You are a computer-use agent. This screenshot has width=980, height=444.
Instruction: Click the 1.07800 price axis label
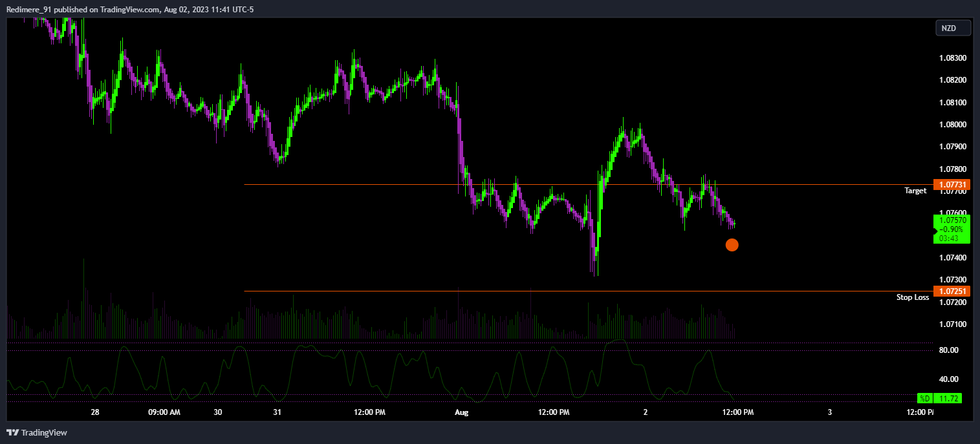pyautogui.click(x=952, y=169)
